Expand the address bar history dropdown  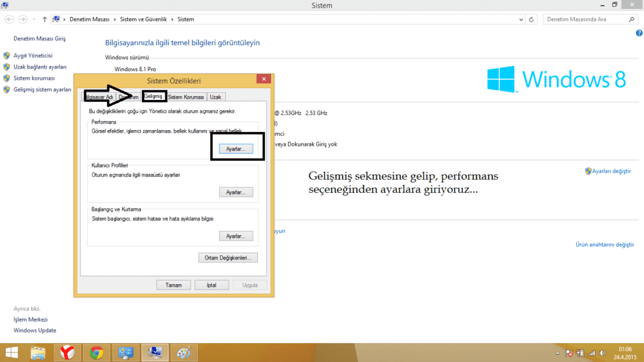point(522,19)
